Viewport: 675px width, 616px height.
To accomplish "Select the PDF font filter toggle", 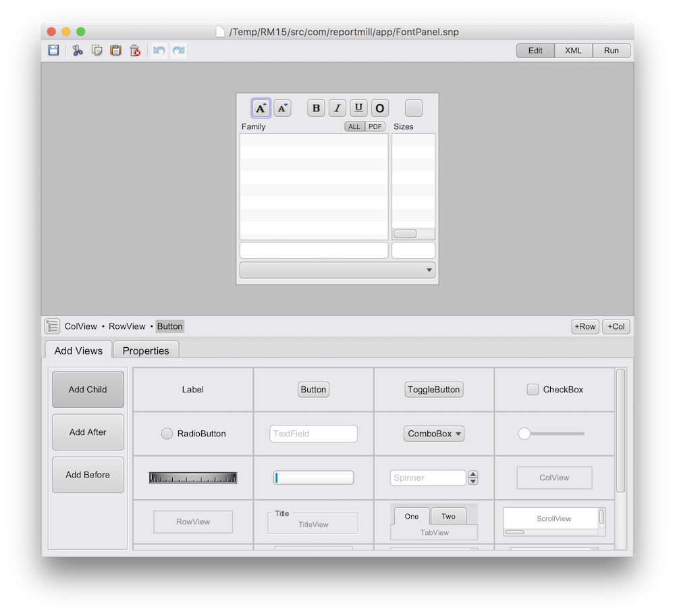I will point(375,126).
